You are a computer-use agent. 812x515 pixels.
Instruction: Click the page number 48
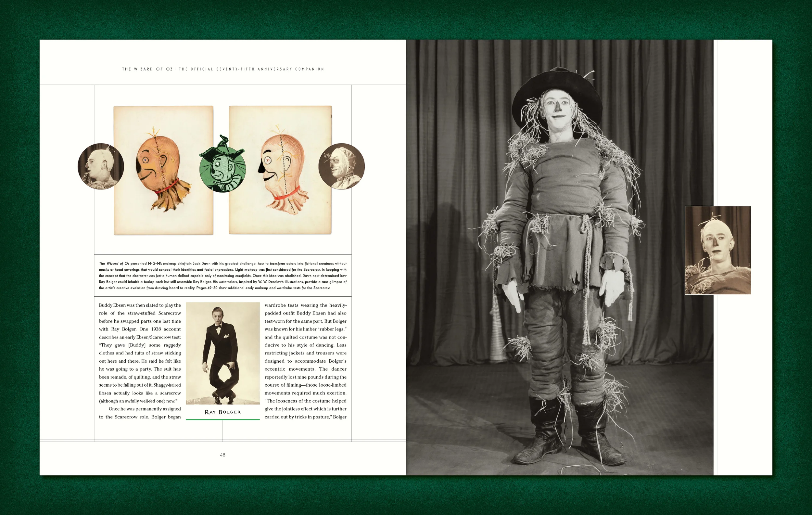(222, 455)
